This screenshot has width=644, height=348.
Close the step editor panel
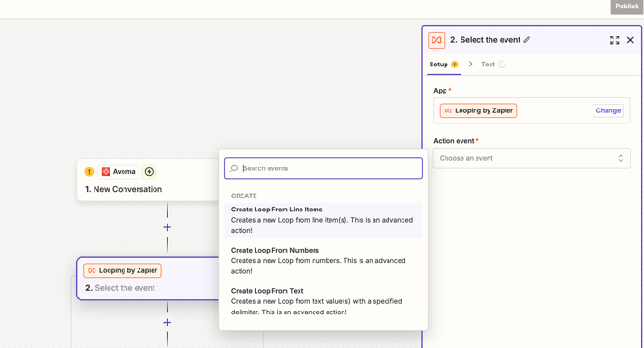tap(630, 40)
